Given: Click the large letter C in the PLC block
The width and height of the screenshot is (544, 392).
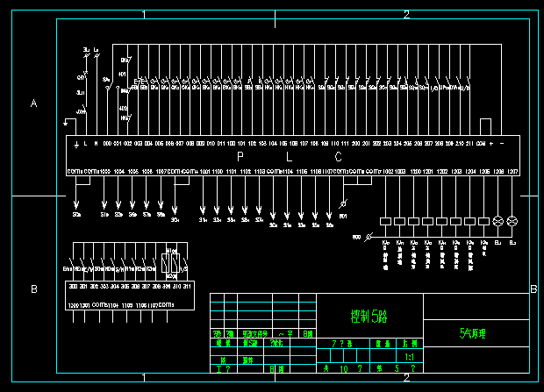Looking at the screenshot, I should [339, 157].
